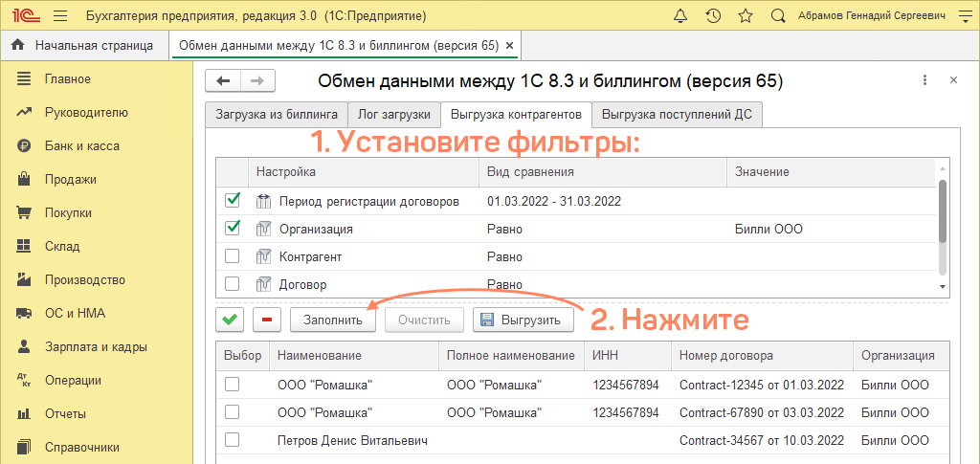The height and width of the screenshot is (464, 980).
Task: Click the Организация filter funnel icon
Action: pyautogui.click(x=263, y=229)
